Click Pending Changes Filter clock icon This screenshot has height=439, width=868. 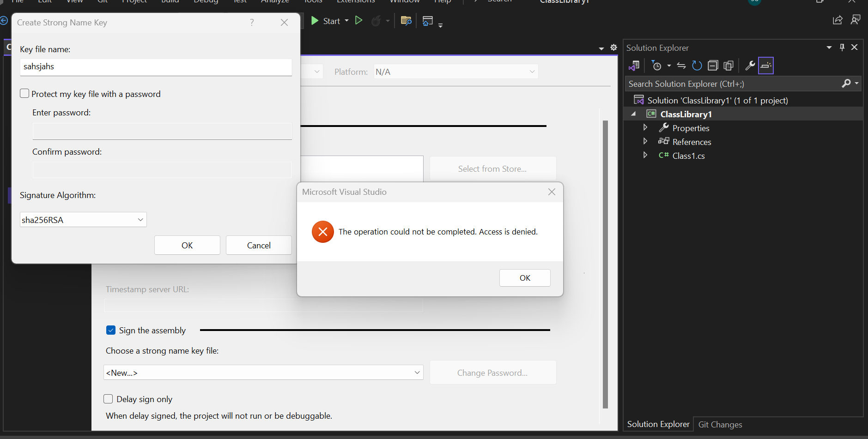pos(656,66)
